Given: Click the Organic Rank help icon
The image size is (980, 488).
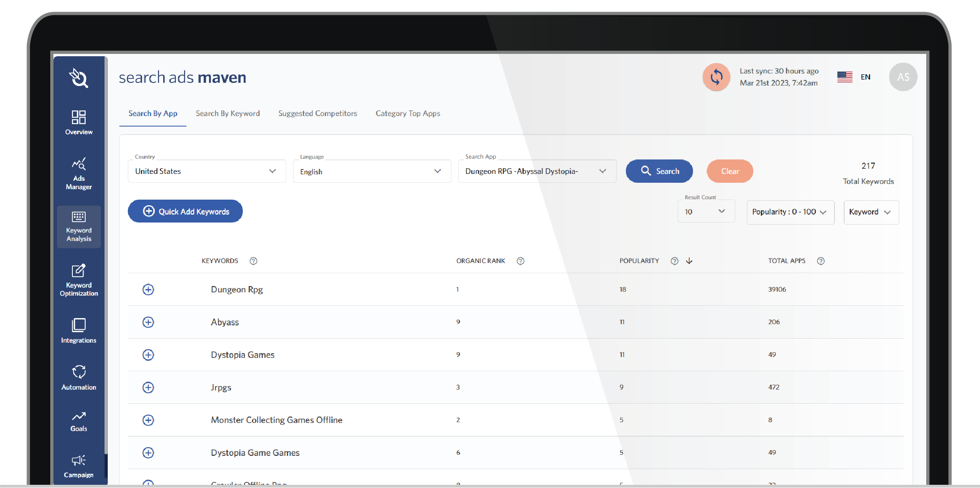Looking at the screenshot, I should coord(521,261).
